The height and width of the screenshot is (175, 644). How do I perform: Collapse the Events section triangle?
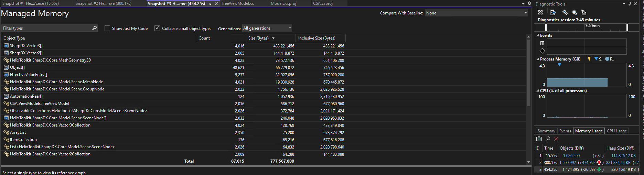tap(538, 35)
